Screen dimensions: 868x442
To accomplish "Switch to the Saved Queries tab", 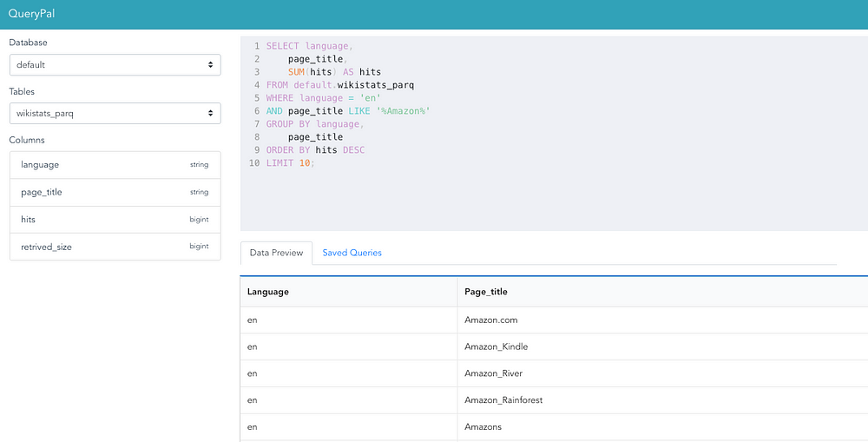I will coord(352,253).
